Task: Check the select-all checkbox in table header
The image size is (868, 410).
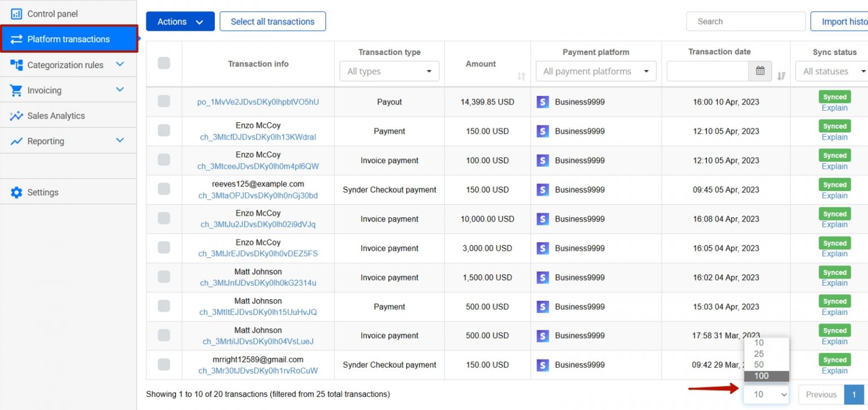Action: [x=164, y=64]
